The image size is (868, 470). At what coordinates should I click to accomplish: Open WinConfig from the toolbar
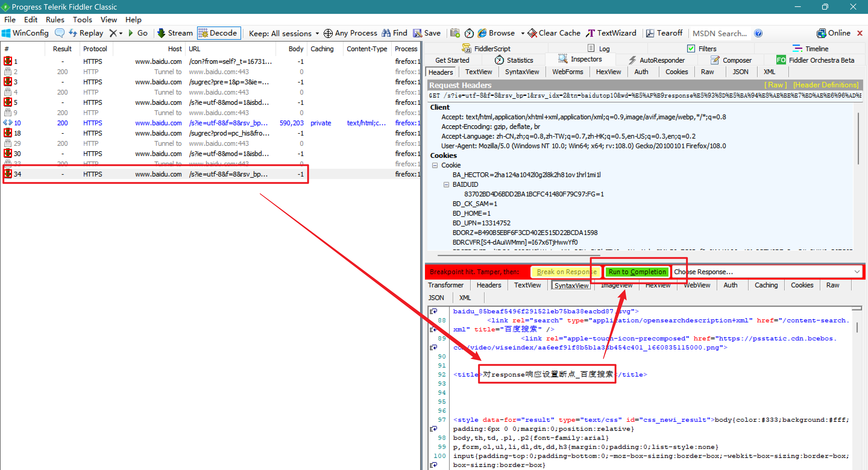click(x=25, y=33)
